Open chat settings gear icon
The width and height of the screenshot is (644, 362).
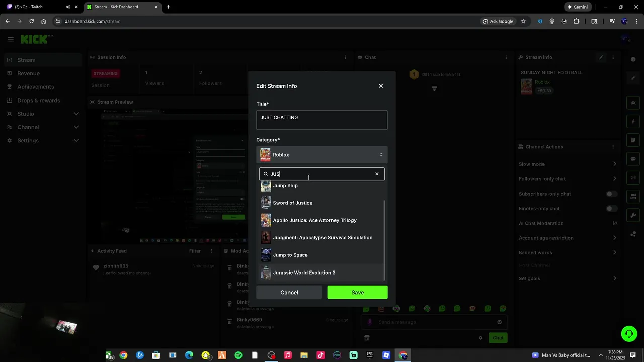pos(480,338)
